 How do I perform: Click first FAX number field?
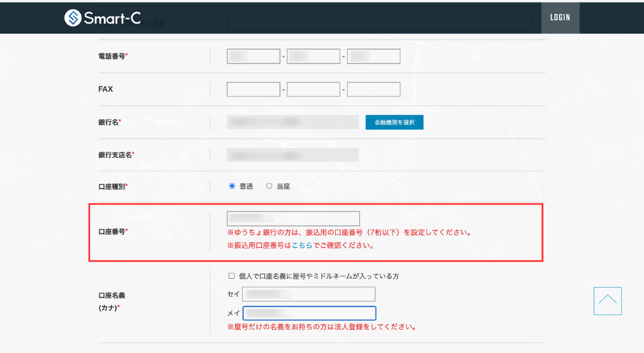(x=253, y=89)
